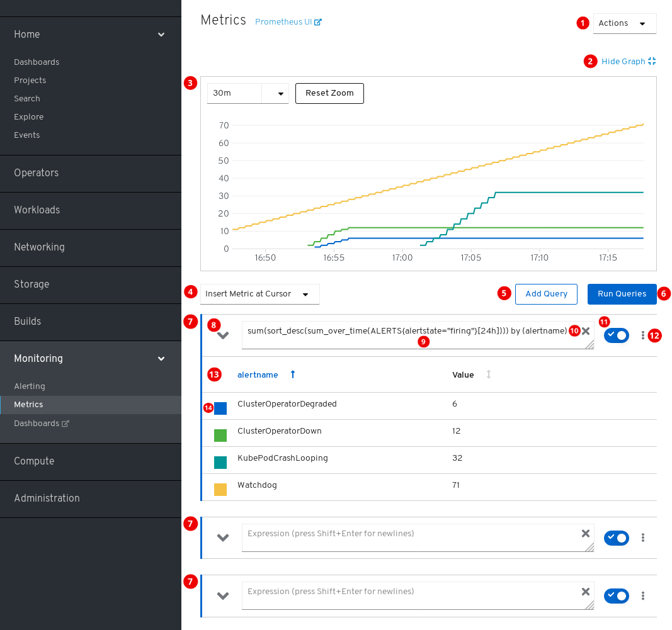Open the Workloads navigation section
Viewport: 672px width, 630px height.
37,210
